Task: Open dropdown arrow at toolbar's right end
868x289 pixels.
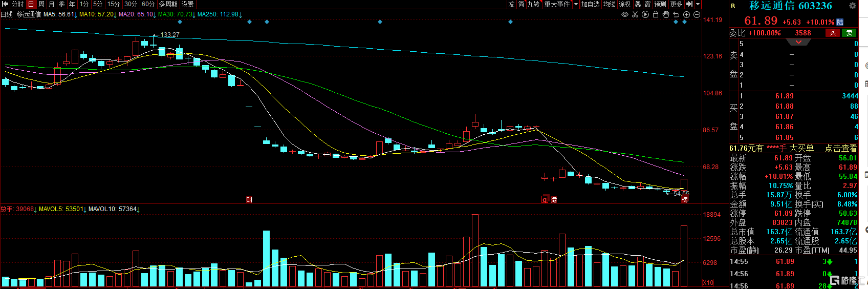Action: 698,4
